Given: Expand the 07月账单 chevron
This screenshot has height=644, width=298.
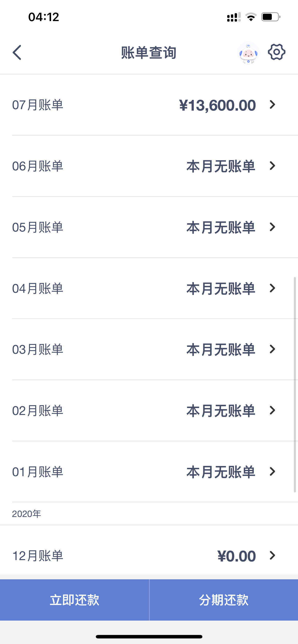Looking at the screenshot, I should coord(273,104).
